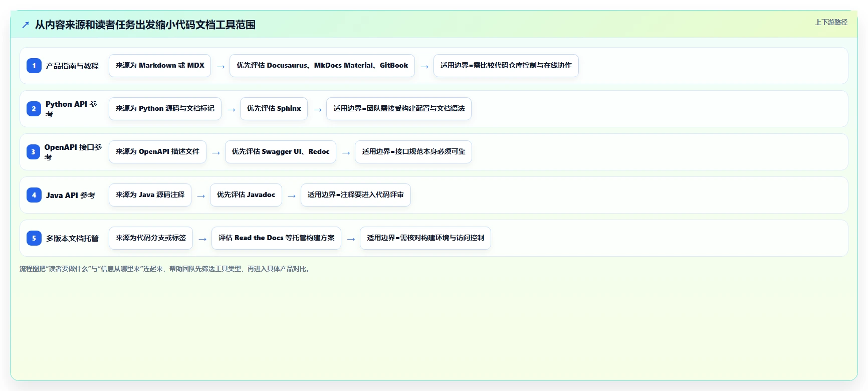The image size is (868, 391).
Task: Click the arrow after 来源为 Python 源码与文档标记
Action: tap(231, 110)
